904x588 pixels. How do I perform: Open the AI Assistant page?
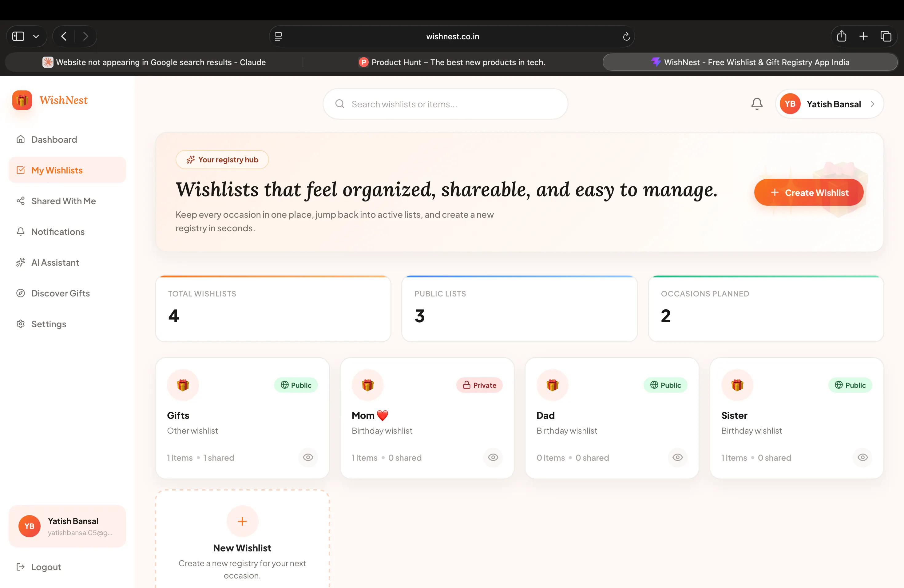point(67,262)
